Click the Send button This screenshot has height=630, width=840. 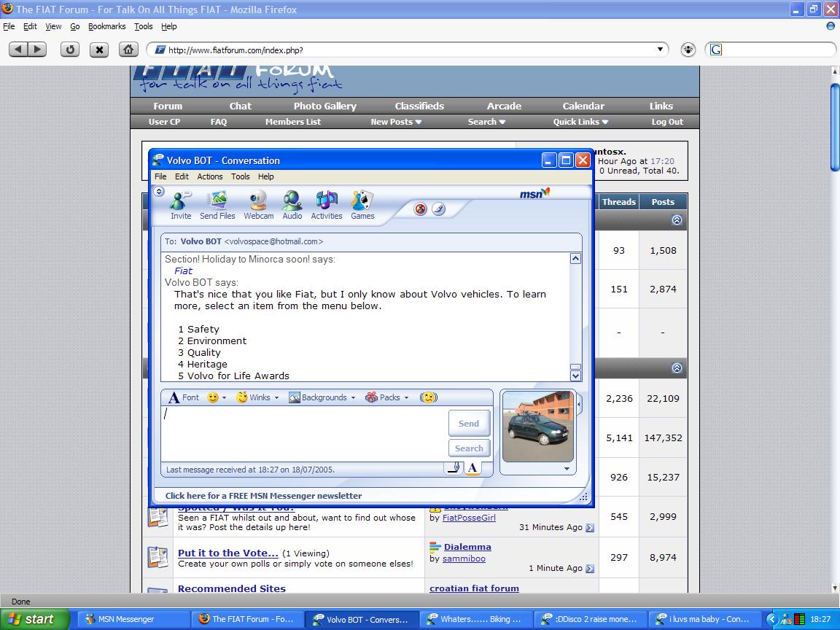(469, 423)
